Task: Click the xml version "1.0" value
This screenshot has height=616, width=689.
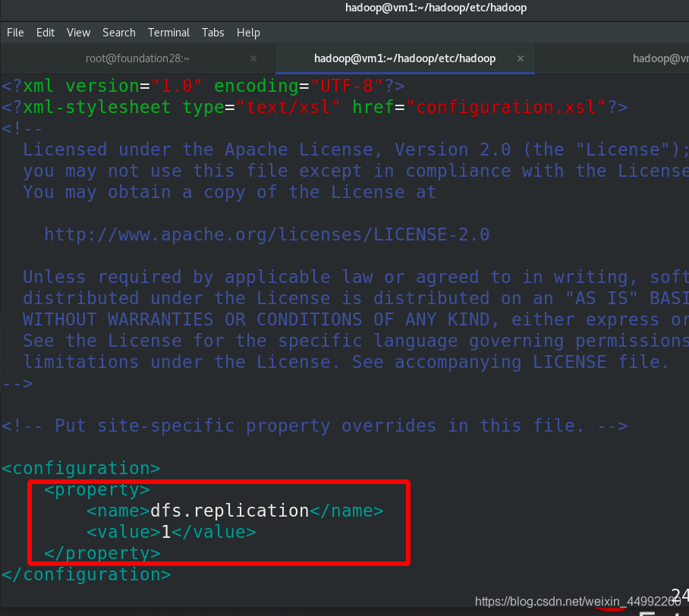Action: tap(177, 86)
